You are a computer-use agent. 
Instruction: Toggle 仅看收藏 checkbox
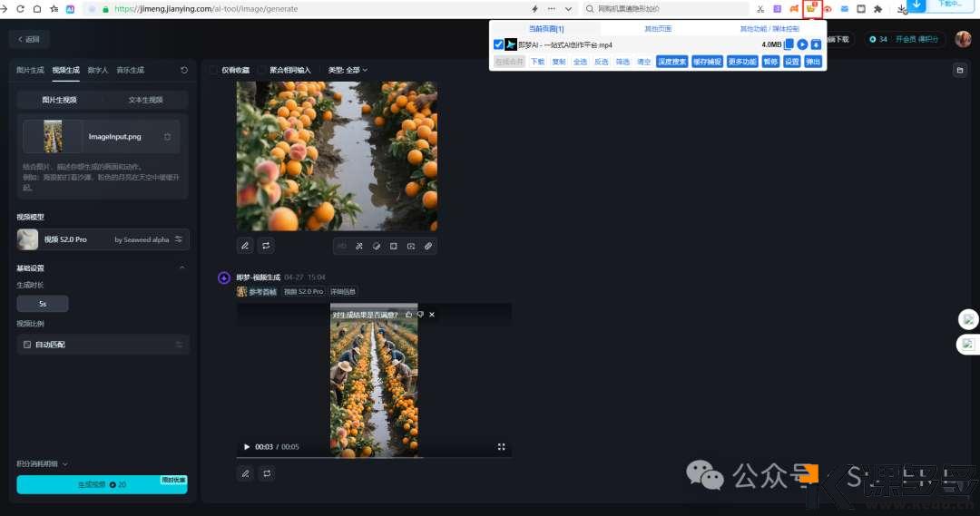(214, 70)
